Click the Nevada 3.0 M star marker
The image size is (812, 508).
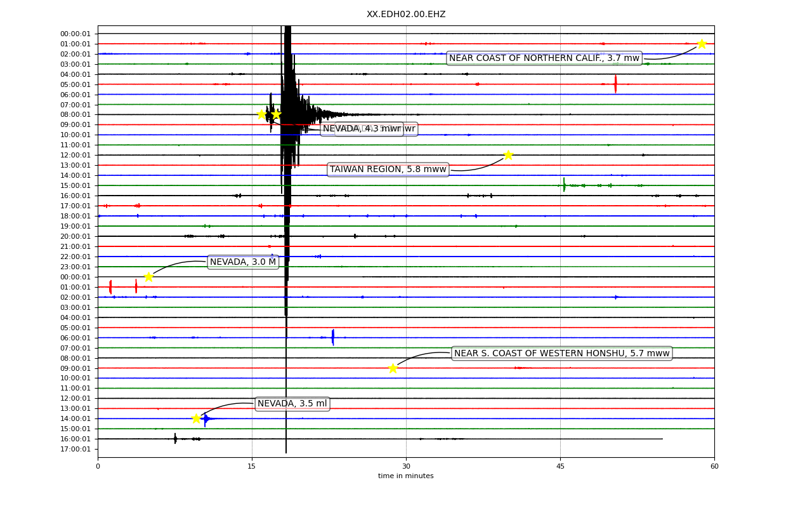click(148, 277)
